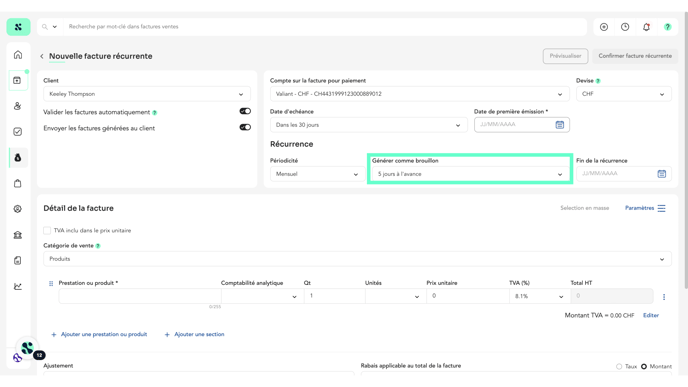Expand search filter arrow in search bar
The width and height of the screenshot is (688, 387).
(55, 27)
